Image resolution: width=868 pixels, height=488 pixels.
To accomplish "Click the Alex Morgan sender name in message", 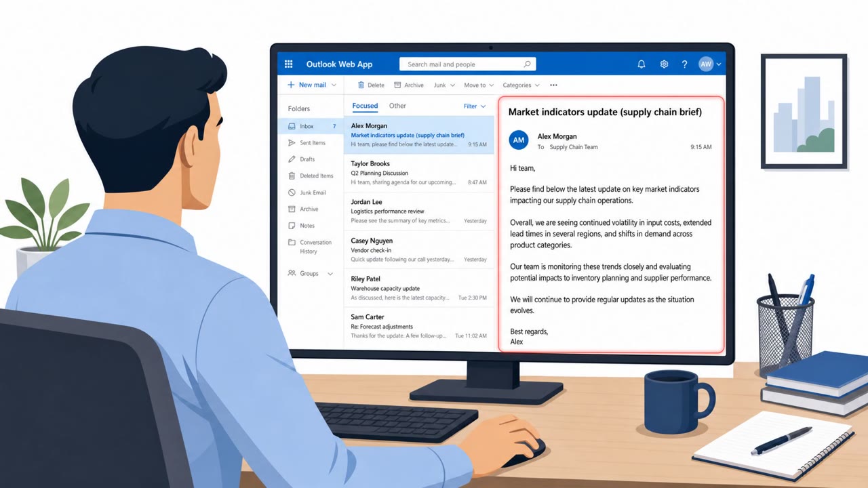I will click(557, 136).
